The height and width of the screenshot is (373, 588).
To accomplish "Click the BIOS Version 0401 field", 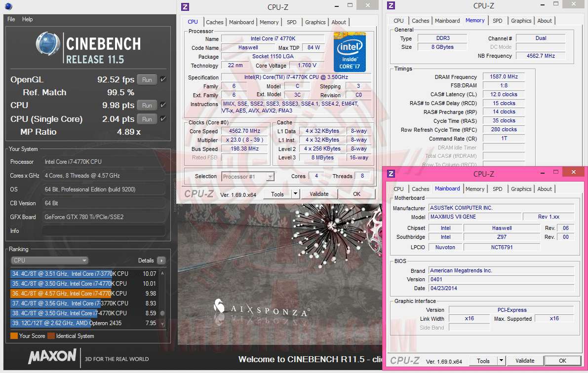I will point(502,279).
